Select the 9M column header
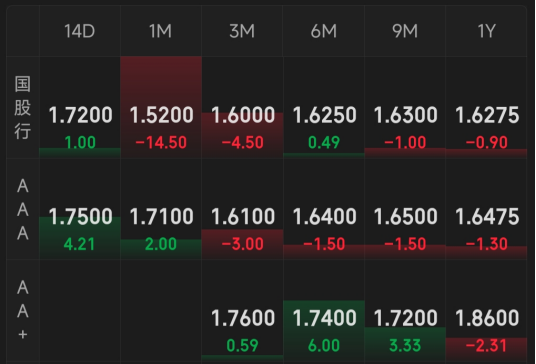Screen dimensions: 536x364 click(x=405, y=31)
